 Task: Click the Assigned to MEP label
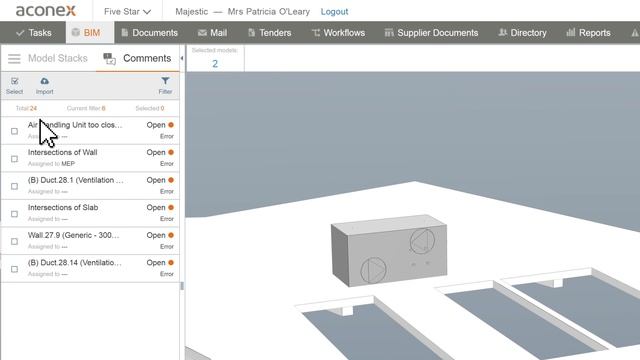tap(51, 164)
